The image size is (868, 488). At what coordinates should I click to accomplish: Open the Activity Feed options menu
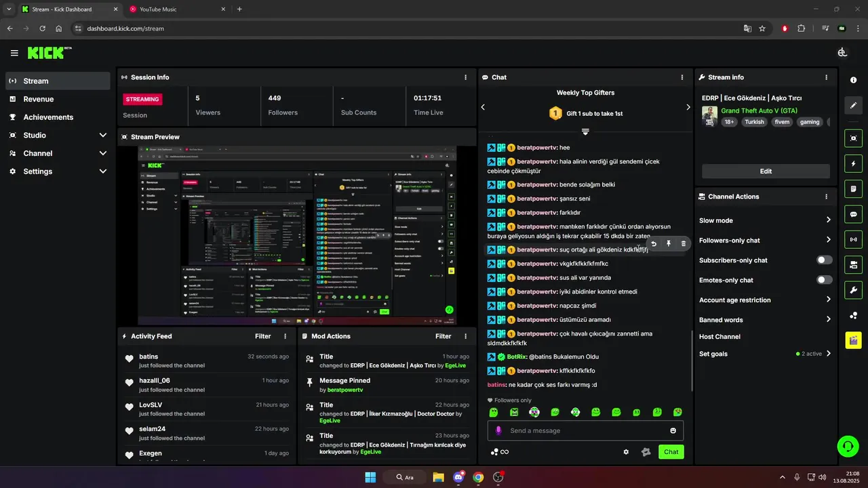click(285, 336)
